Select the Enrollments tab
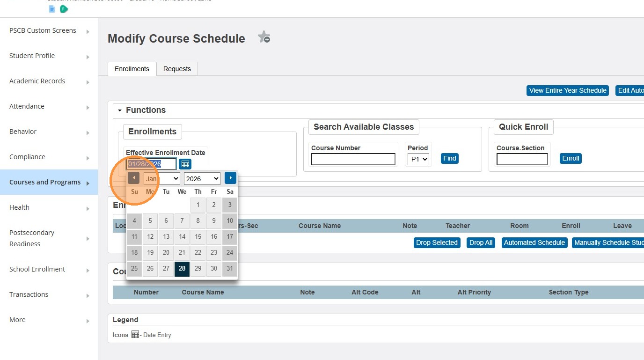This screenshot has width=644, height=360. (x=132, y=69)
